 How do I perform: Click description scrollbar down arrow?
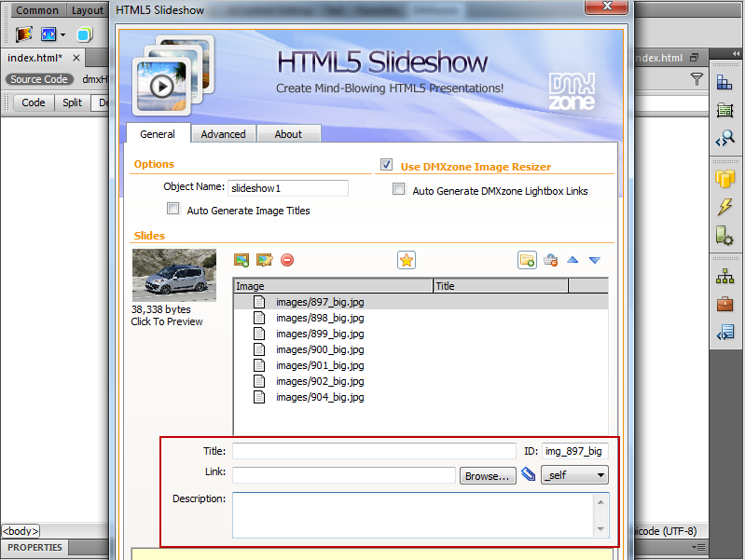[x=601, y=529]
